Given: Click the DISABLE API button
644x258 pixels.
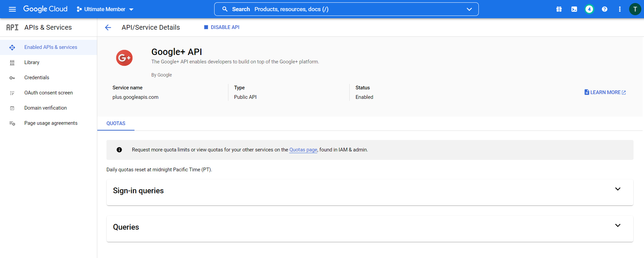Looking at the screenshot, I should 222,27.
